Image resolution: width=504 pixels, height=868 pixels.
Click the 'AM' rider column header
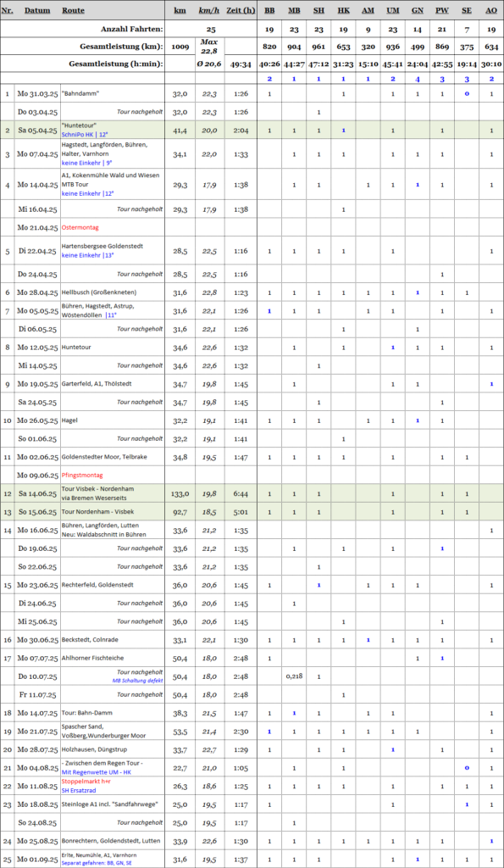tap(368, 10)
